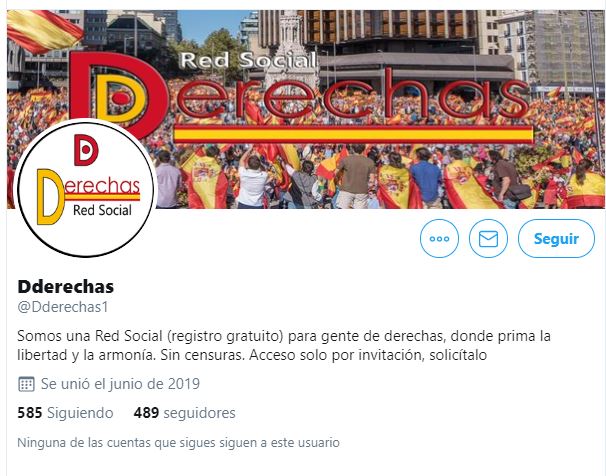The width and height of the screenshot is (606, 476).
Task: Click the small red D logo in avatar
Action: tap(86, 150)
